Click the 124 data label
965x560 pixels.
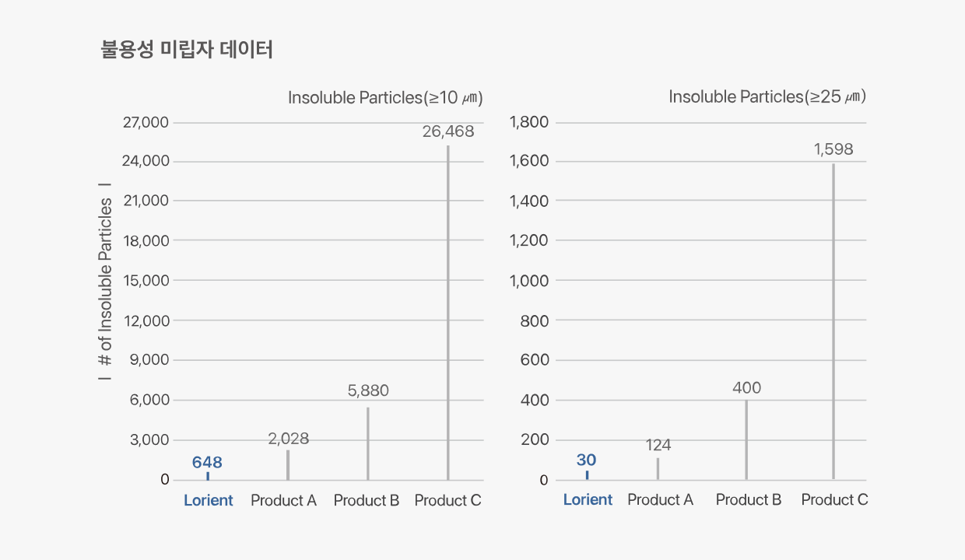(658, 446)
